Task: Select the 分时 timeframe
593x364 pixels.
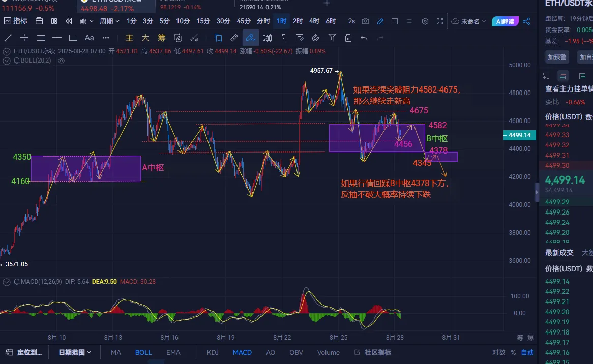Action: click(263, 21)
